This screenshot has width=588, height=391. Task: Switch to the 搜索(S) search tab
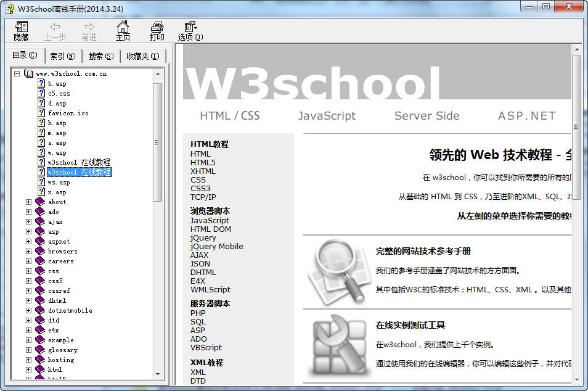click(x=101, y=56)
